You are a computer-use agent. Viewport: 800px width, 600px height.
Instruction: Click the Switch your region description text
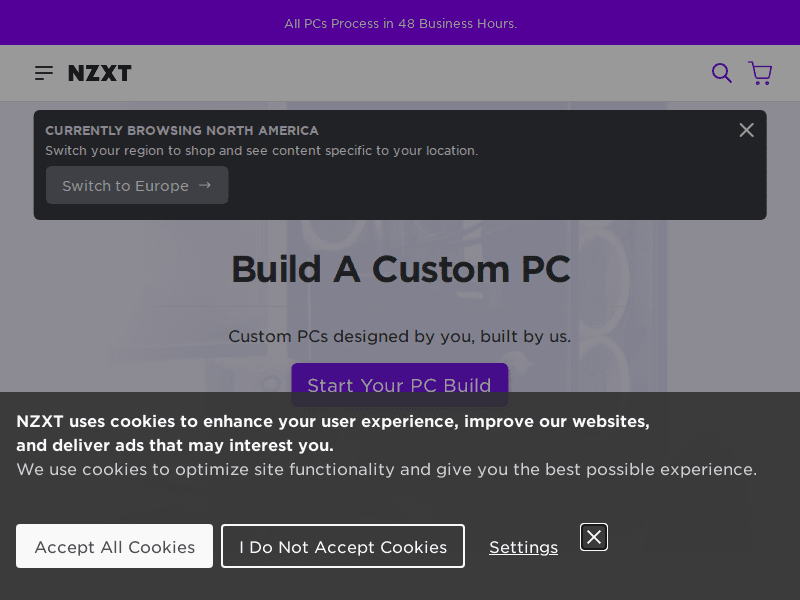[x=261, y=151]
